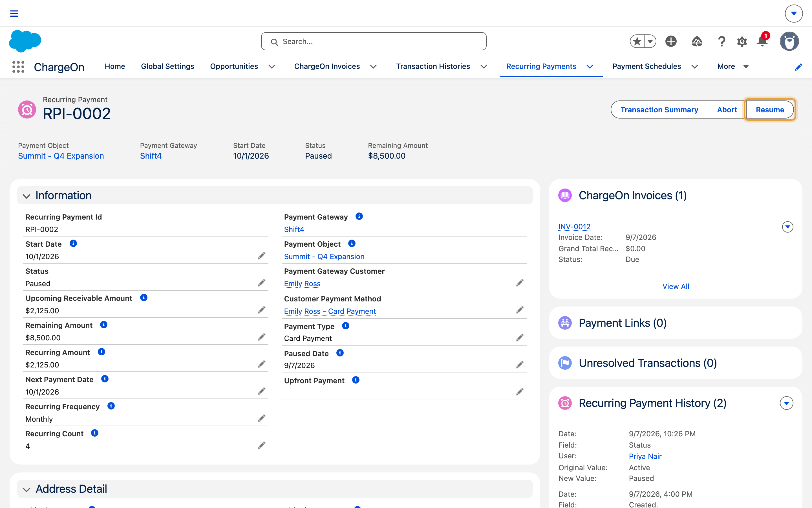Open the top-right circular dropdown button
This screenshot has height=508, width=812.
794,14
